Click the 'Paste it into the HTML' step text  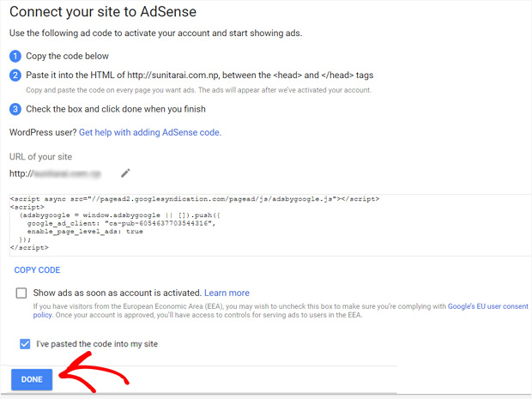[199, 75]
